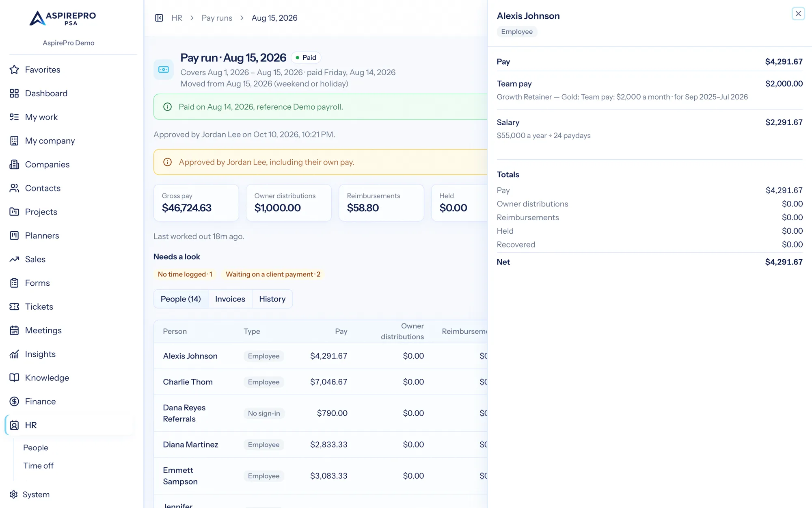The height and width of the screenshot is (508, 812).
Task: Click 'Waiting on a client payment · 2' tag
Action: pyautogui.click(x=273, y=274)
